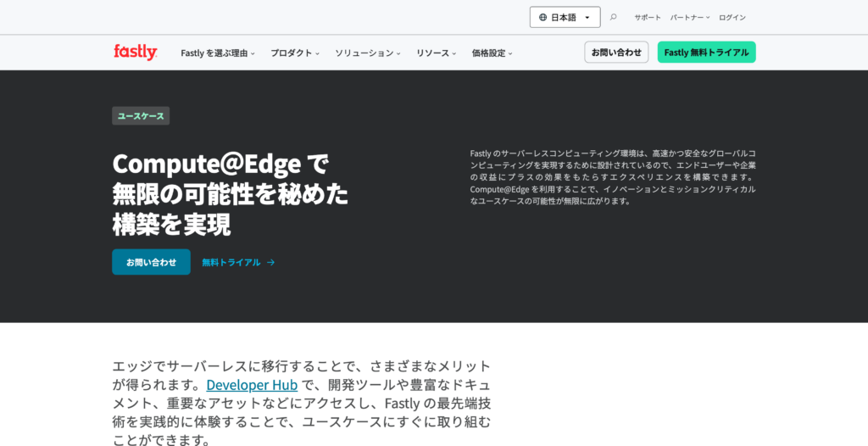Click the arrow icon beside 無料トライアル
868x446 pixels.
click(x=271, y=263)
